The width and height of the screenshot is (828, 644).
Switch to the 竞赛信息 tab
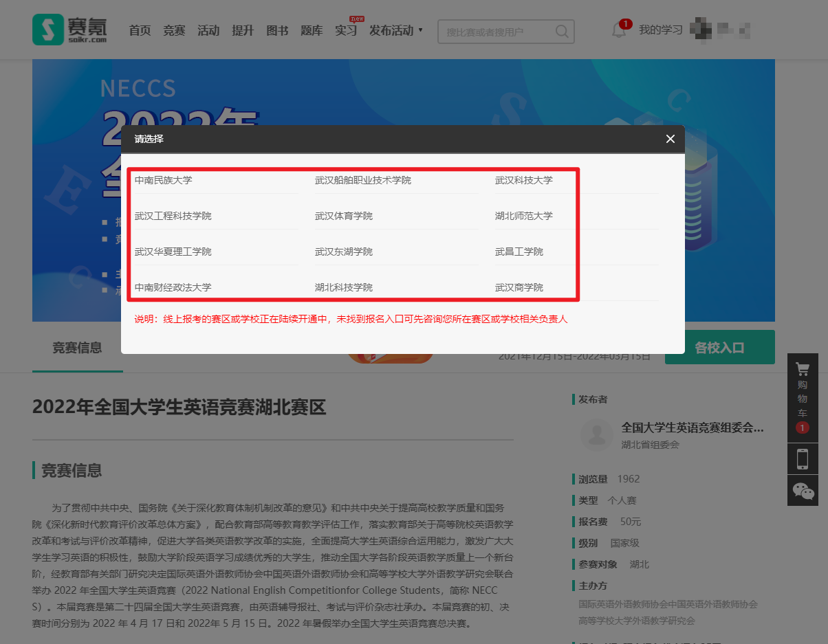77,348
